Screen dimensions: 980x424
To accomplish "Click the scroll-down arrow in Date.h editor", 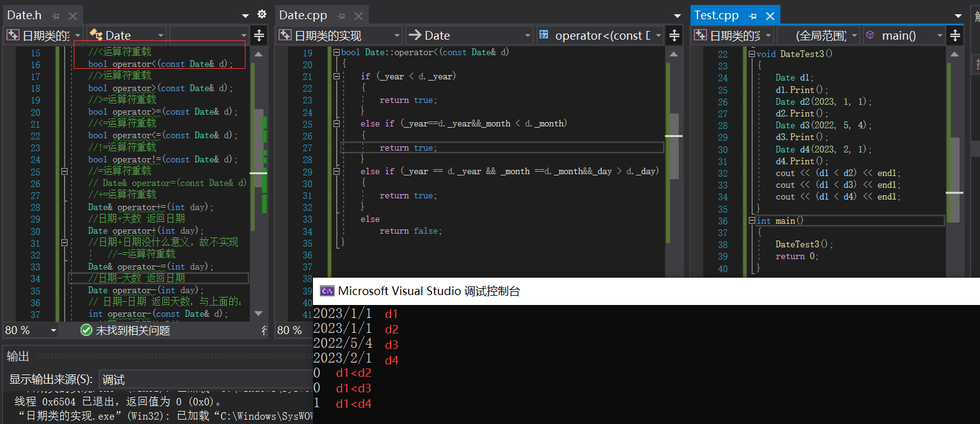I will [x=258, y=314].
